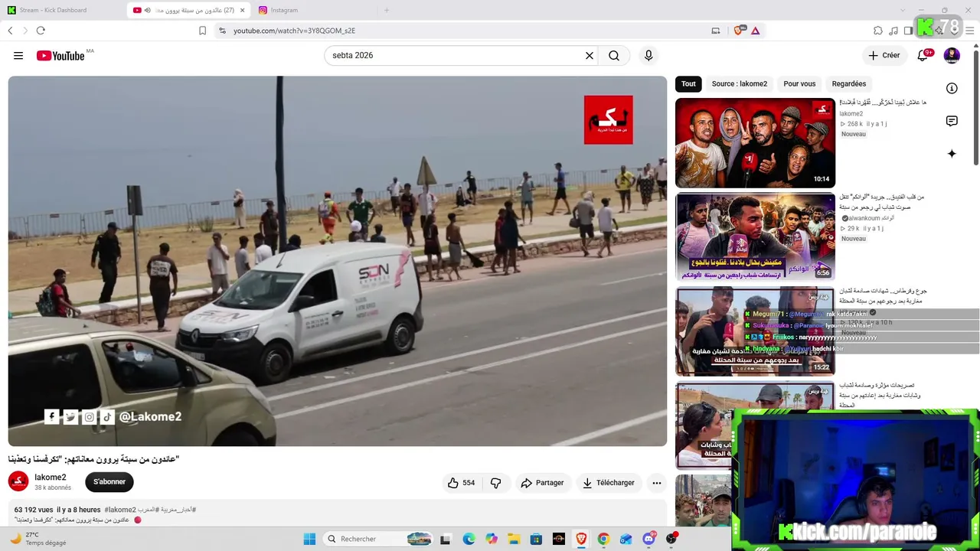Screen dimensions: 980x551
Task: Open the lakome2 channel avatar
Action: click(x=18, y=481)
